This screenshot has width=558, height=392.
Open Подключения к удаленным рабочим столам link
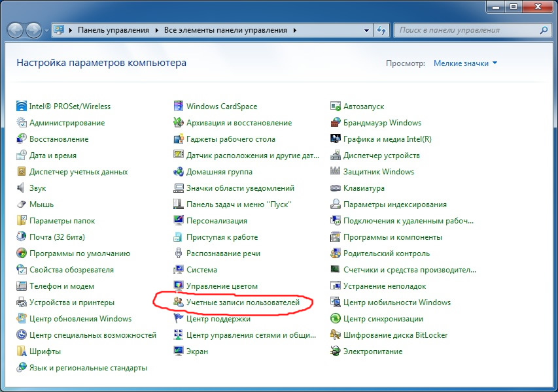point(409,221)
